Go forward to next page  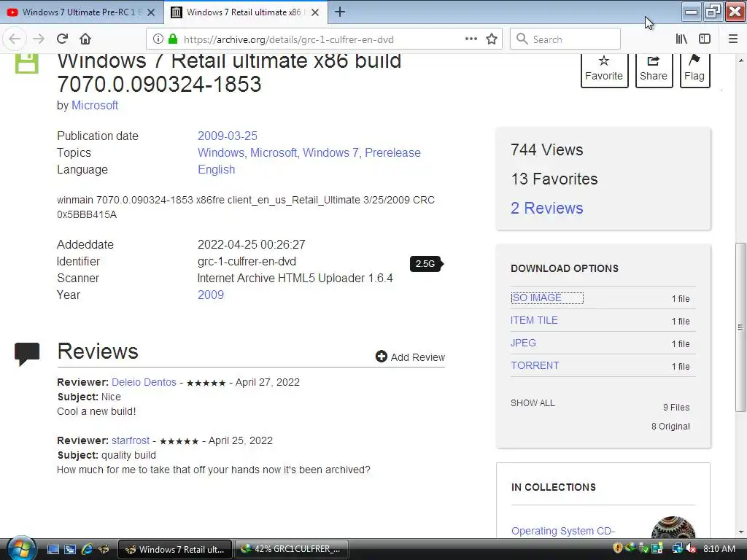coord(39,39)
